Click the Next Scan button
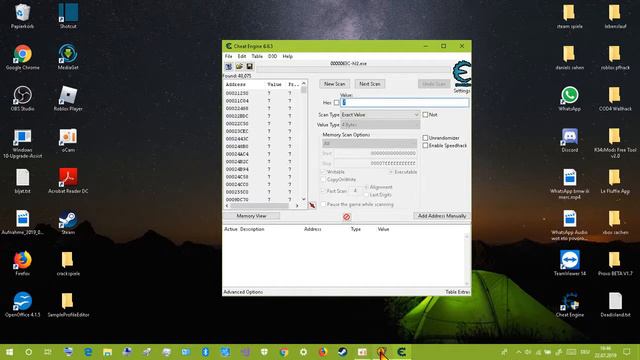The height and width of the screenshot is (360, 640). click(x=370, y=84)
